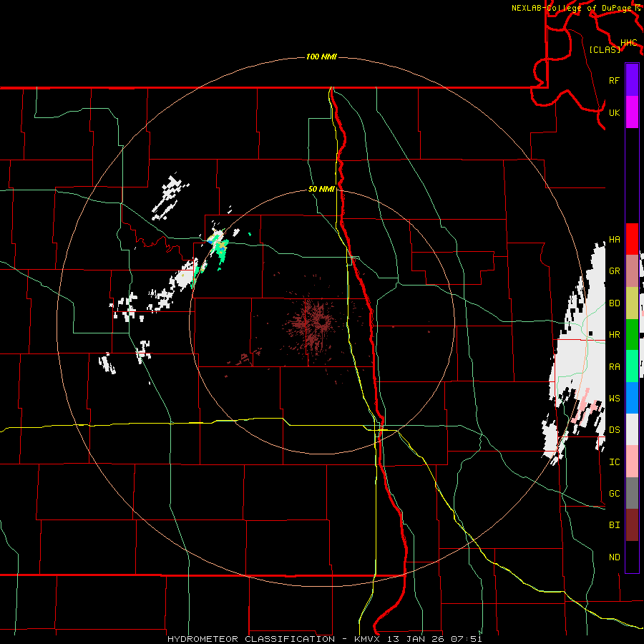Viewport: 644px width, 644px height.
Task: Select the dusty pink GR legend swatch
Action: tap(632, 271)
